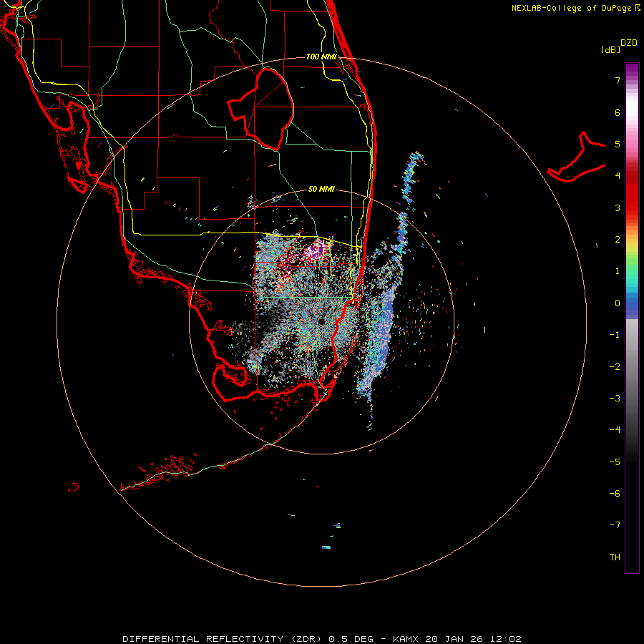
Task: Click the DZD color scale title
Action: pos(629,42)
